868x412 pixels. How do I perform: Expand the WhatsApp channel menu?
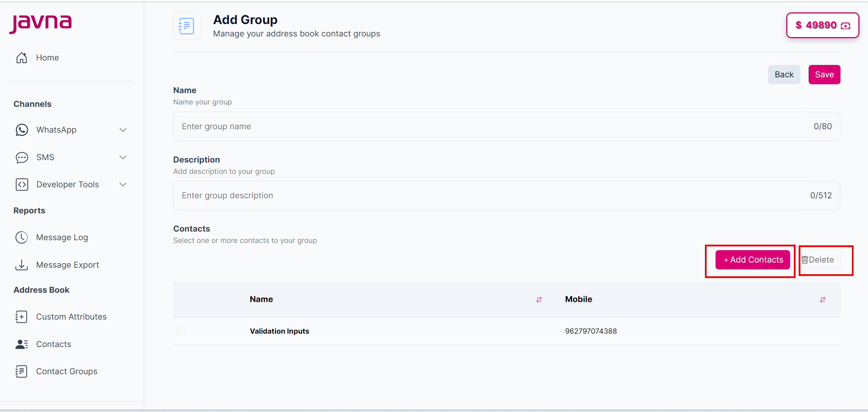coord(123,130)
